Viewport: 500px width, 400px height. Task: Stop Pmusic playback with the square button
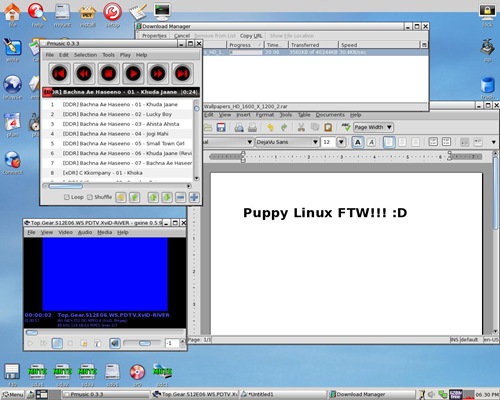tap(109, 73)
